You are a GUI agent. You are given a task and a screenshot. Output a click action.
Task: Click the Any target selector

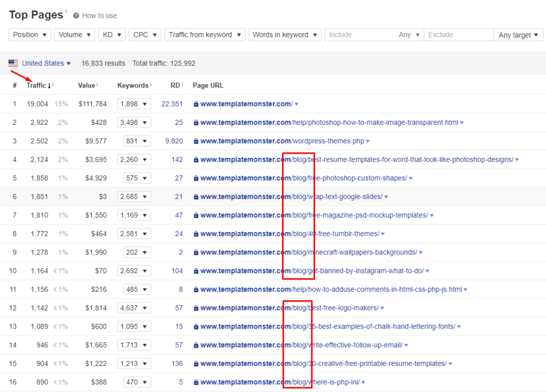(x=518, y=34)
